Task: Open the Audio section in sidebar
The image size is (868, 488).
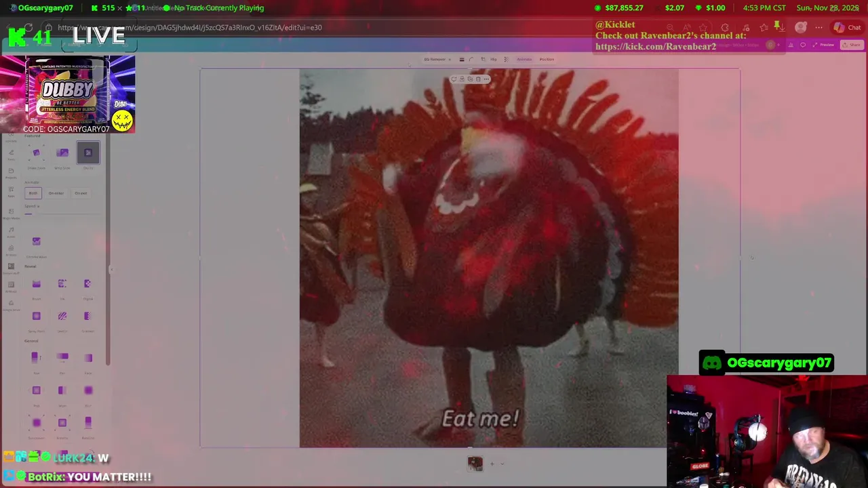Action: [11, 232]
